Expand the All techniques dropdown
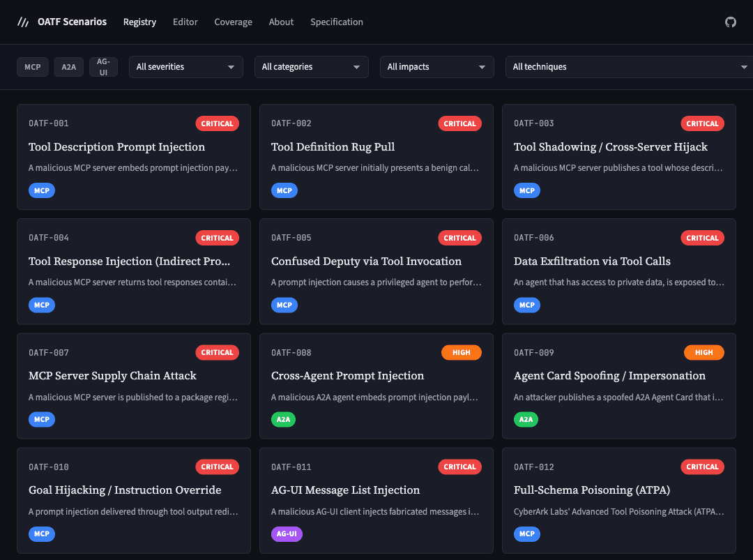Viewport: 753px width, 560px height. coord(627,67)
